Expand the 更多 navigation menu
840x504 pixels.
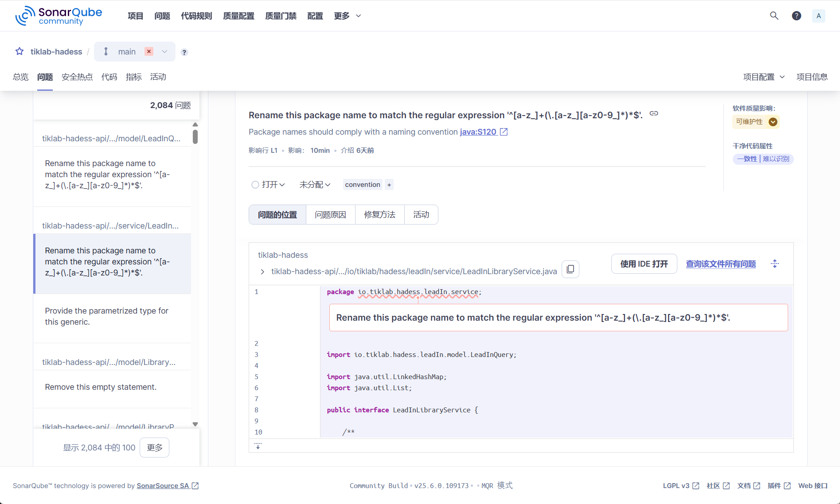[348, 16]
